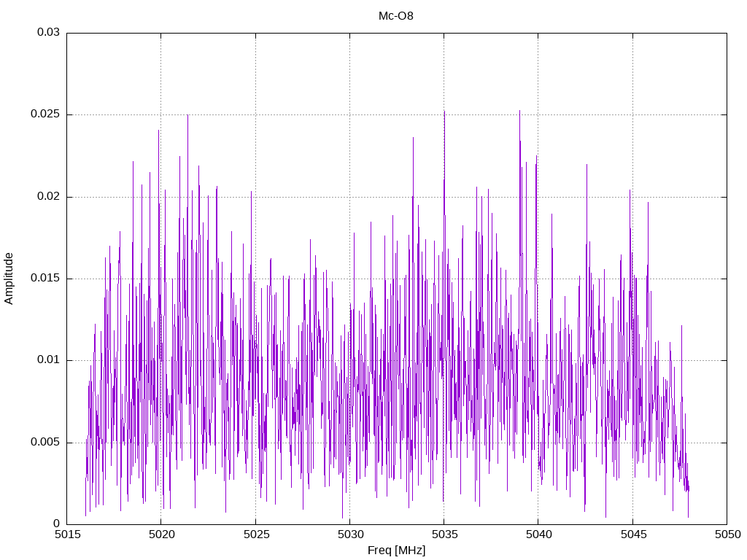Viewport: 747px width, 560px height.
Task: Click the 5025 x-axis tick label
Action: click(256, 534)
